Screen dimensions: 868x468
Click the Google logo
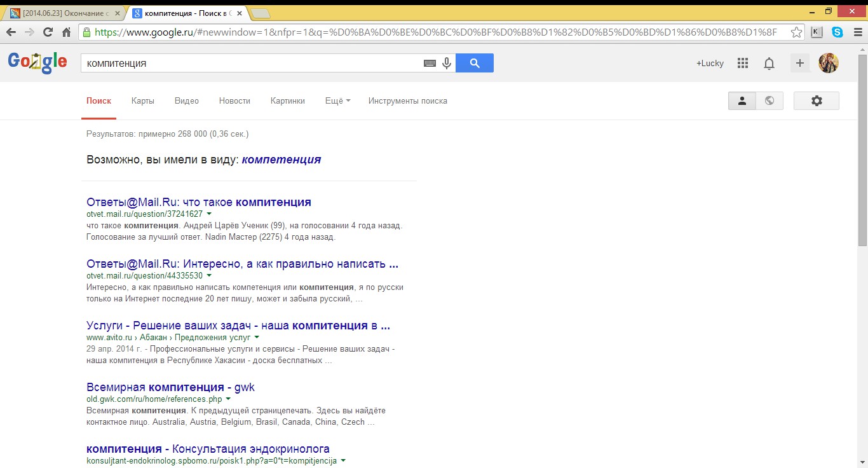[x=37, y=62]
